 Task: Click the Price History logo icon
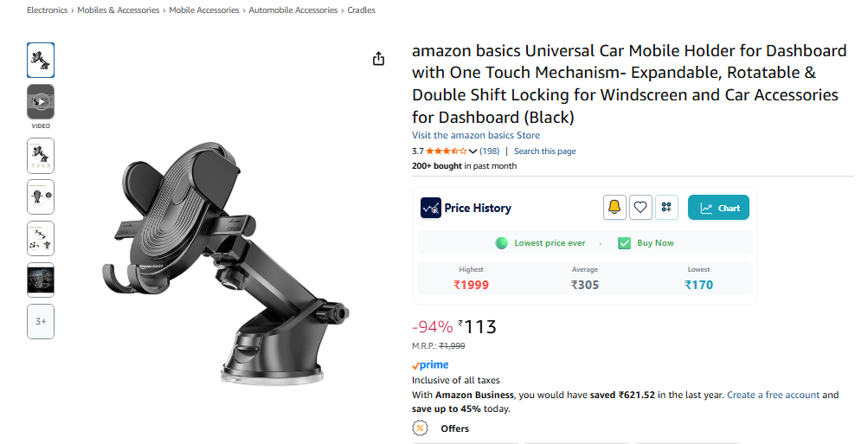point(431,208)
